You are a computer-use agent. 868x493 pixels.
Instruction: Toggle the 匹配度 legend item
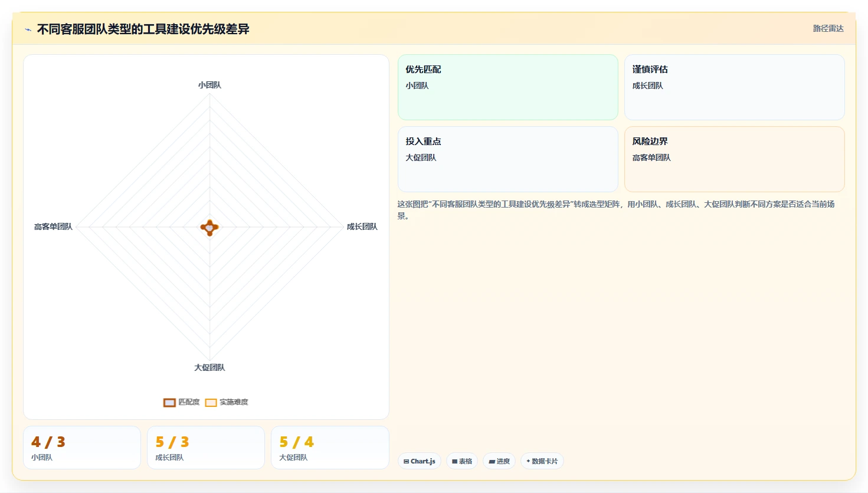point(182,402)
